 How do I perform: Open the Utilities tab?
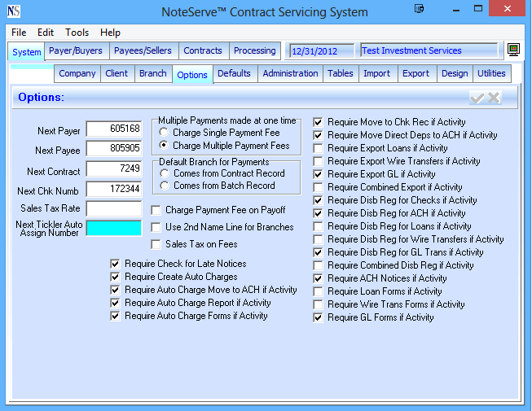click(x=491, y=73)
